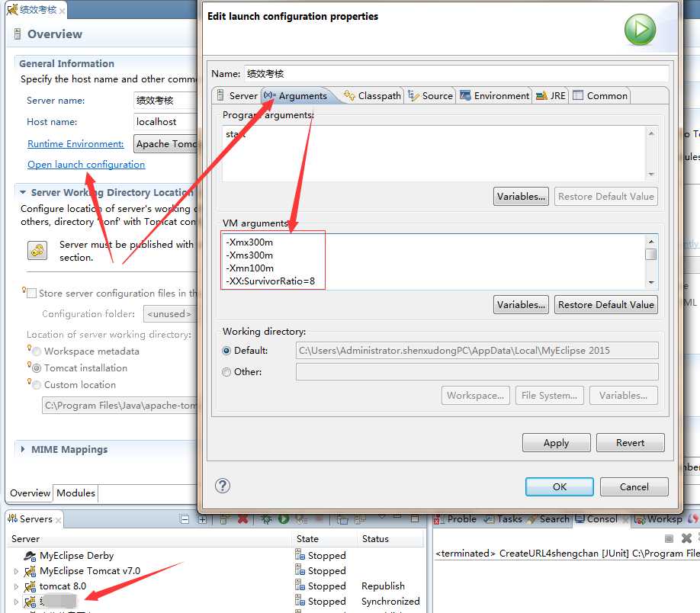The height and width of the screenshot is (613, 700).
Task: Click the Overview page header icon
Action: coord(17,34)
